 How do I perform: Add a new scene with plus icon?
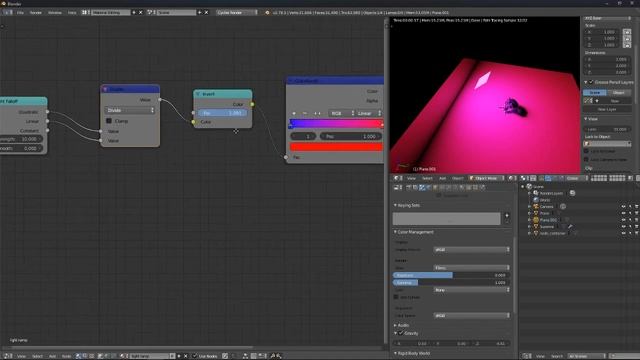pos(200,13)
